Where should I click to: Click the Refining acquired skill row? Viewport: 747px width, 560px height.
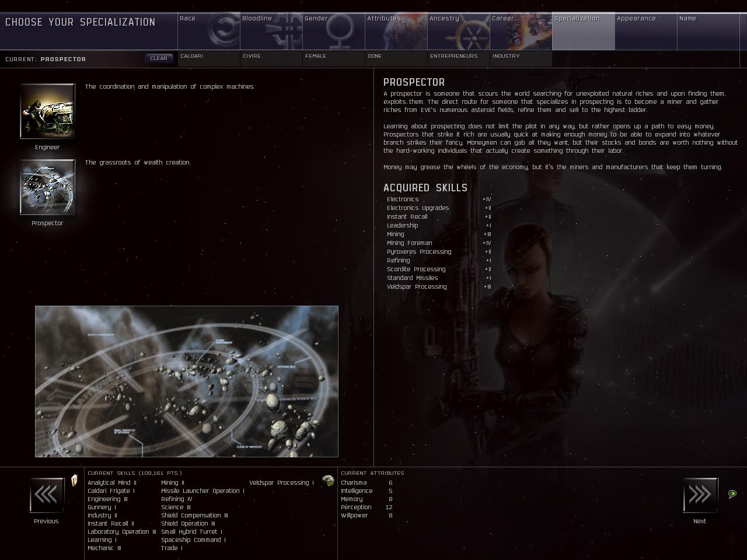[439, 261]
